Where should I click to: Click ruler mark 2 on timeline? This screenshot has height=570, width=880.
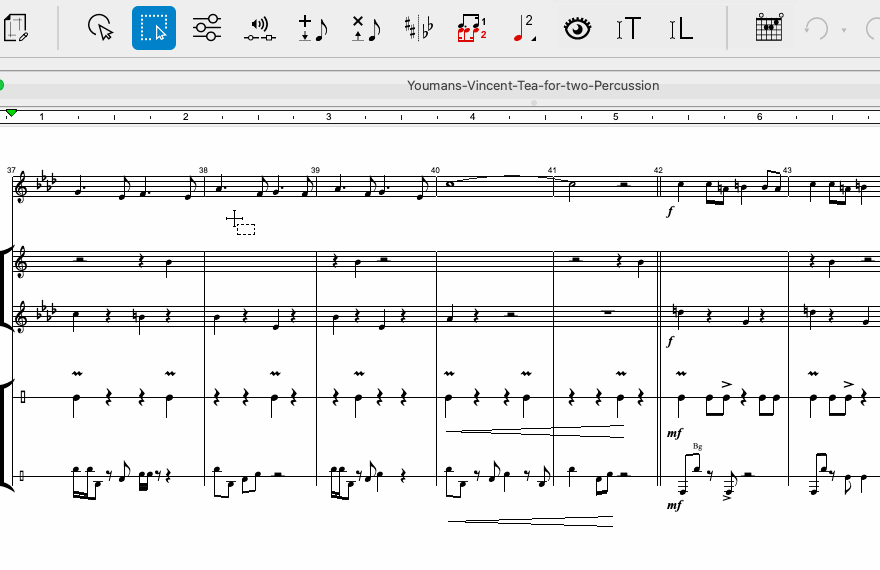[186, 117]
